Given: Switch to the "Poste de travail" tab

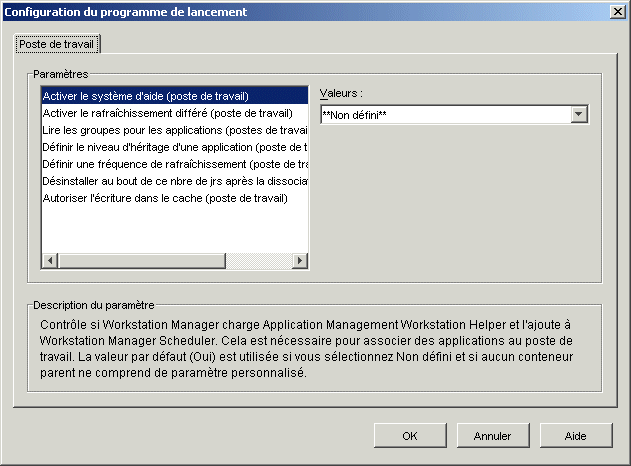Looking at the screenshot, I should pyautogui.click(x=59, y=45).
